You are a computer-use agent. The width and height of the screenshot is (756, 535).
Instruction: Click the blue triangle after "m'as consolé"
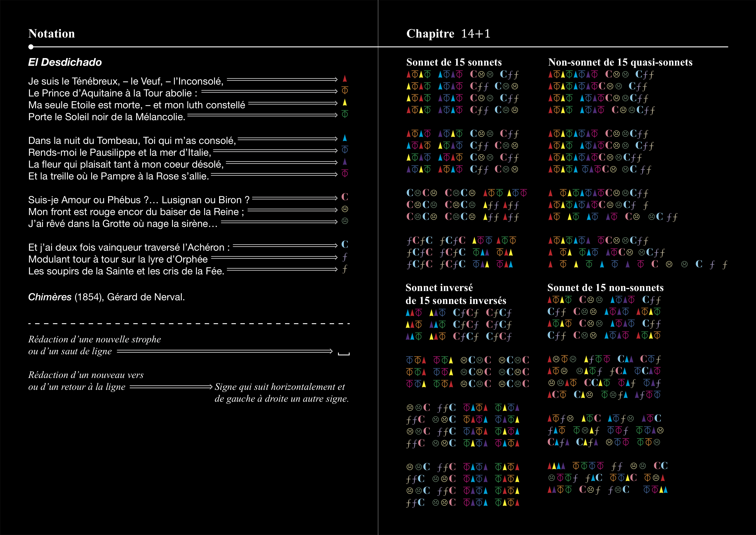(x=345, y=138)
